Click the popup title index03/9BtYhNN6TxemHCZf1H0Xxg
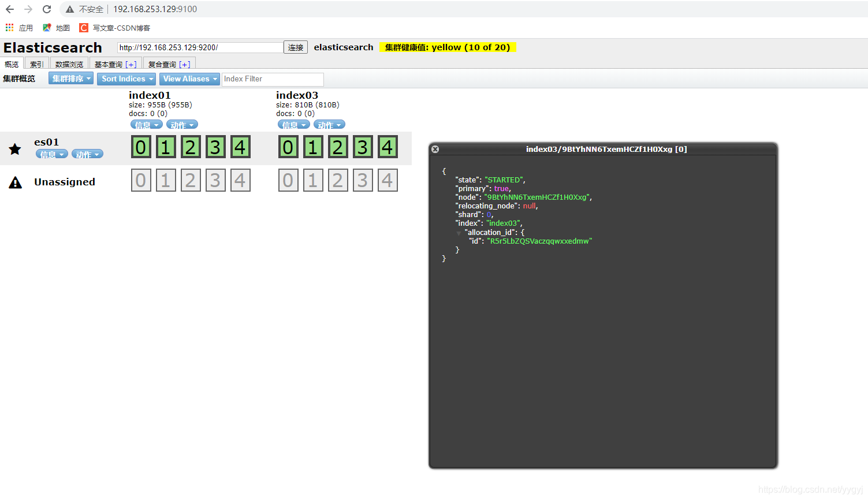The width and height of the screenshot is (868, 500). point(606,149)
